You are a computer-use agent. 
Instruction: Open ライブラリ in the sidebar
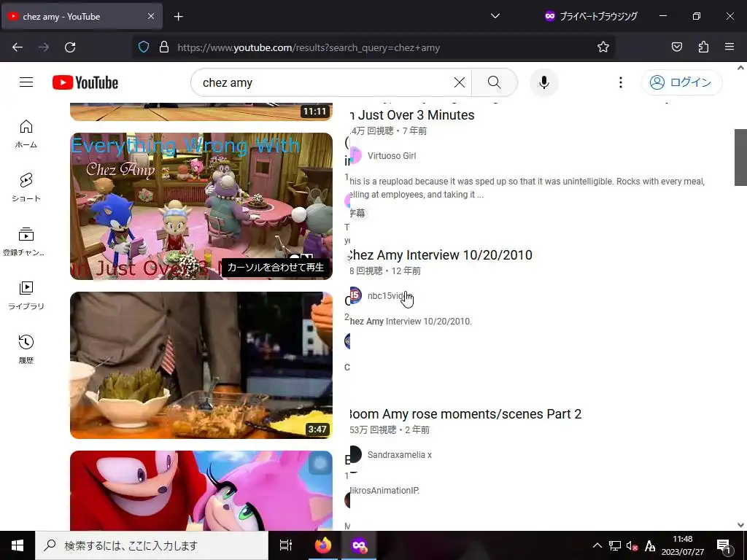26,296
